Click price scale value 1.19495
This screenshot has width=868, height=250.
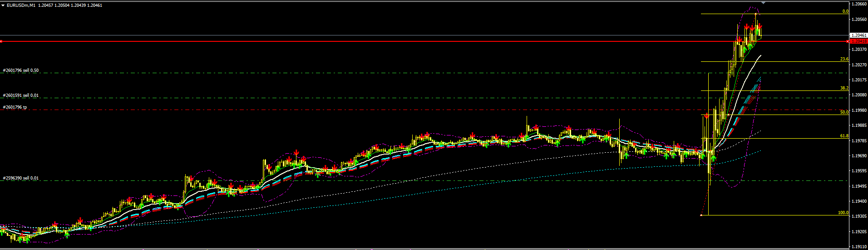pyautogui.click(x=859, y=186)
